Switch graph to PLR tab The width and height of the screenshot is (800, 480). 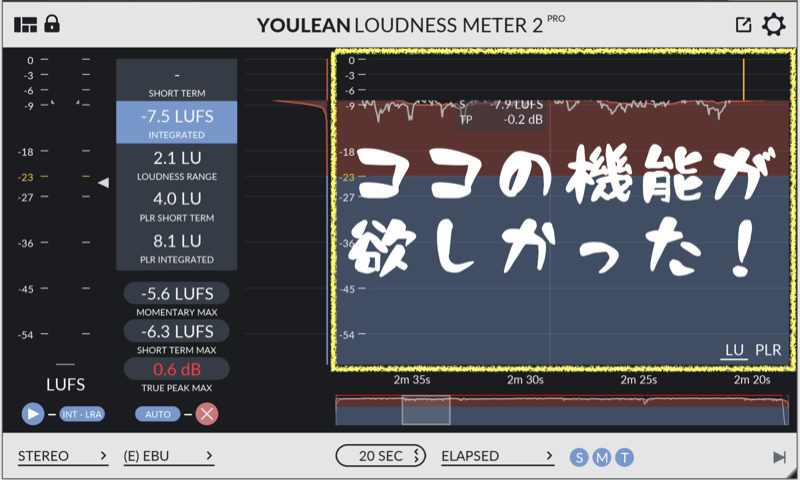pyautogui.click(x=768, y=350)
